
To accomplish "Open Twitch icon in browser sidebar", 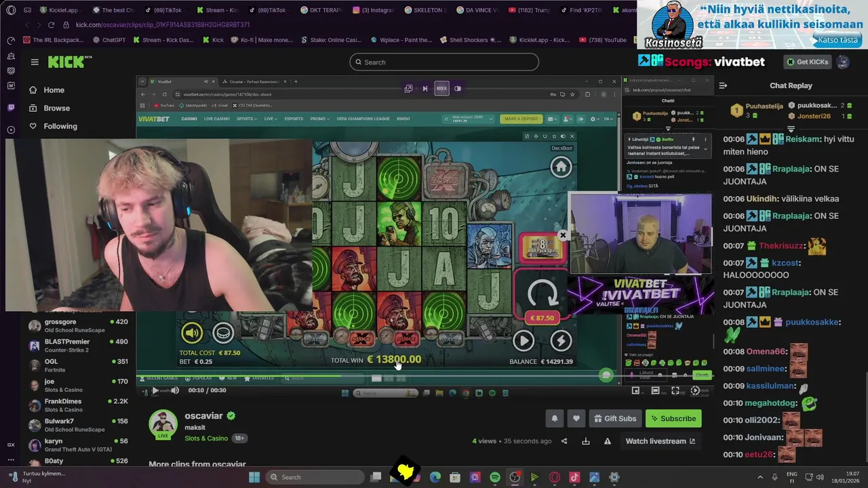I will coord(11,107).
